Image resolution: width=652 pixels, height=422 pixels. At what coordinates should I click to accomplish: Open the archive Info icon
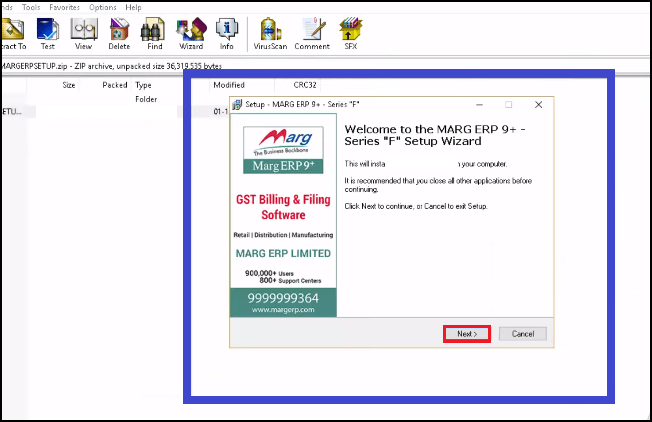(227, 34)
